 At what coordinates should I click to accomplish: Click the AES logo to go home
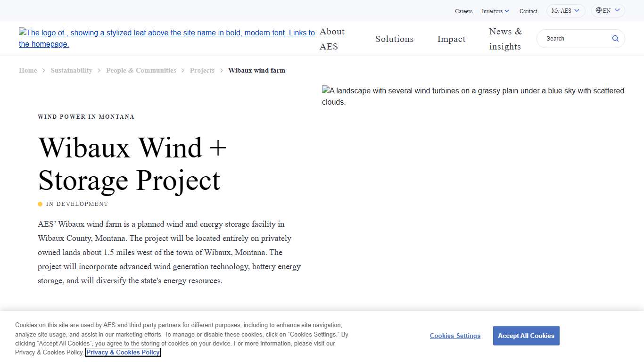(166, 38)
